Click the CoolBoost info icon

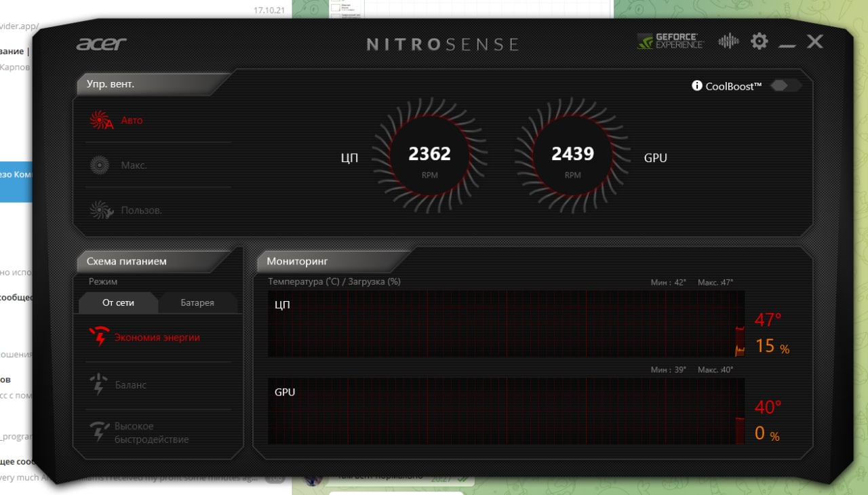pos(696,85)
